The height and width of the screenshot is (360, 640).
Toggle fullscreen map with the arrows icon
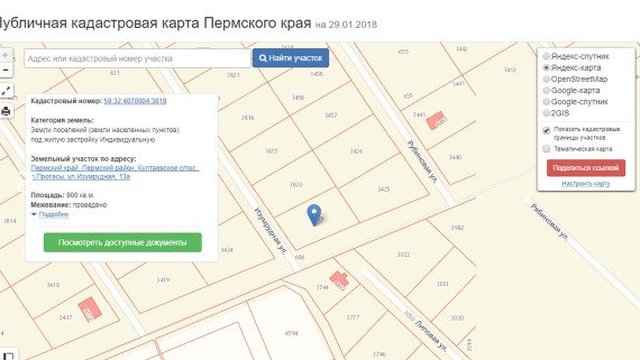(6, 91)
